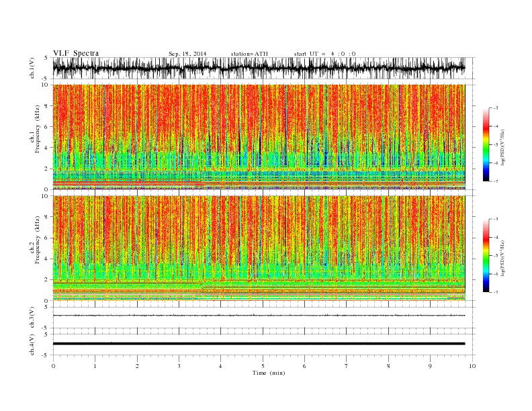Click time axis tick label "2"

137,366
